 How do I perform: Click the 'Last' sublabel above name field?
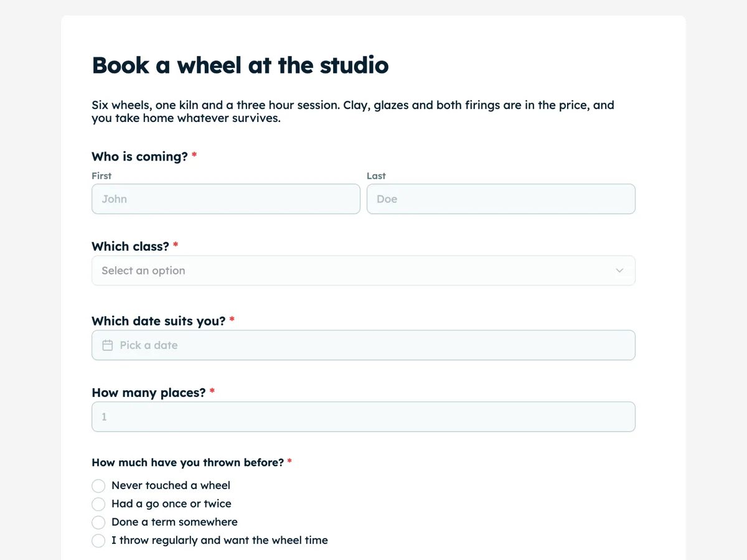376,176
